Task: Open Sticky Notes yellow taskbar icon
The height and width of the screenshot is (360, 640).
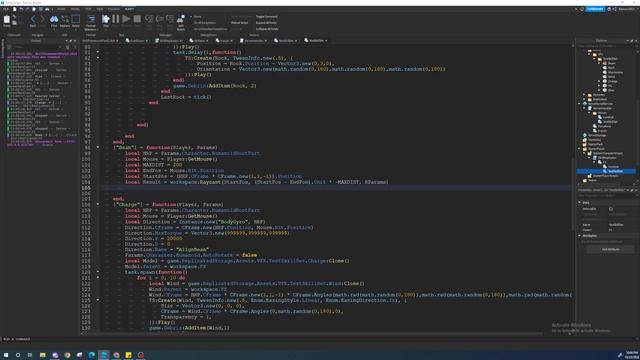Action: click(129, 355)
